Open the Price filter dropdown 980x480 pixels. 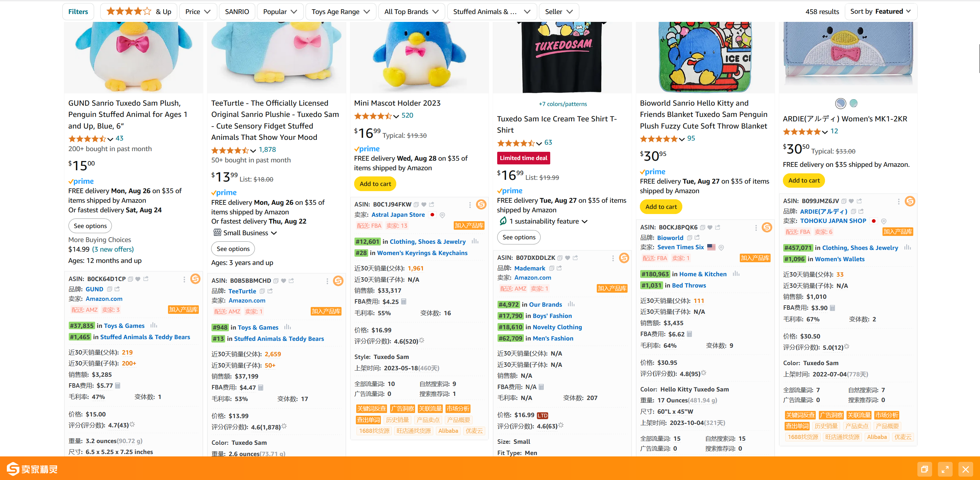(198, 12)
